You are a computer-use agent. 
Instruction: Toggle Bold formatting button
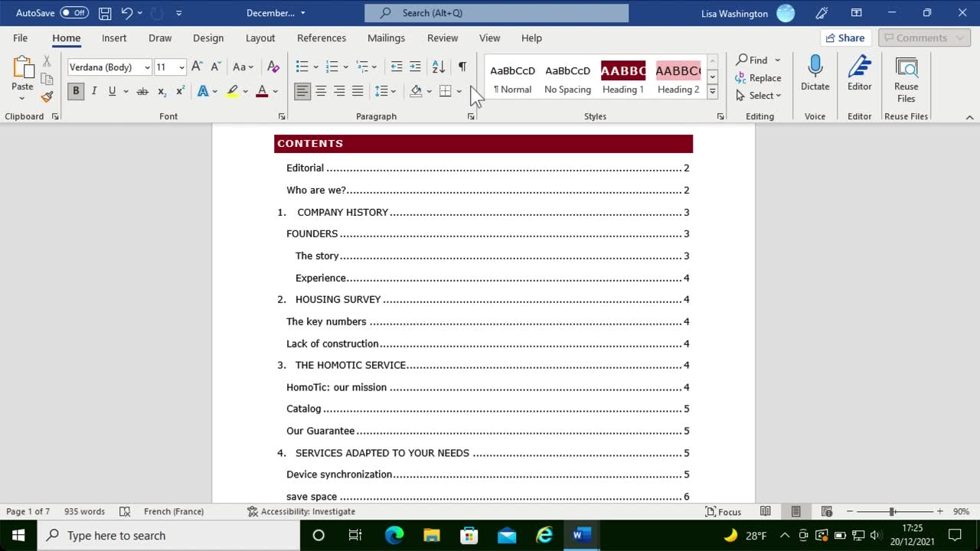click(76, 91)
